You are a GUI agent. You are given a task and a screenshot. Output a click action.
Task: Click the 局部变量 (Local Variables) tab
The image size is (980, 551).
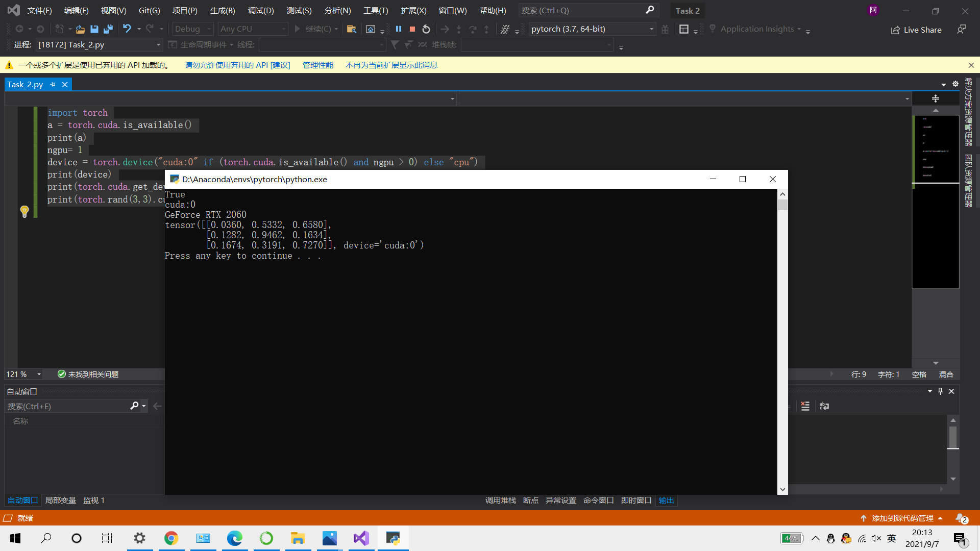coord(60,500)
